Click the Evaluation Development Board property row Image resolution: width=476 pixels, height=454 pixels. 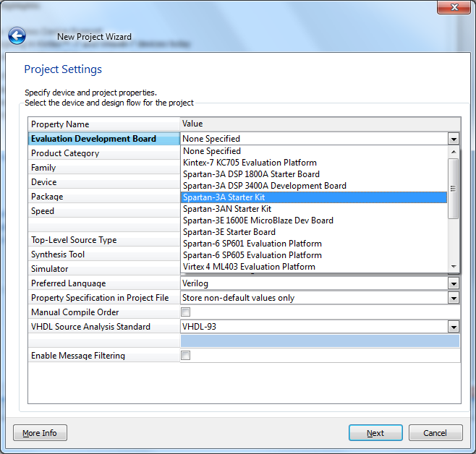click(104, 139)
